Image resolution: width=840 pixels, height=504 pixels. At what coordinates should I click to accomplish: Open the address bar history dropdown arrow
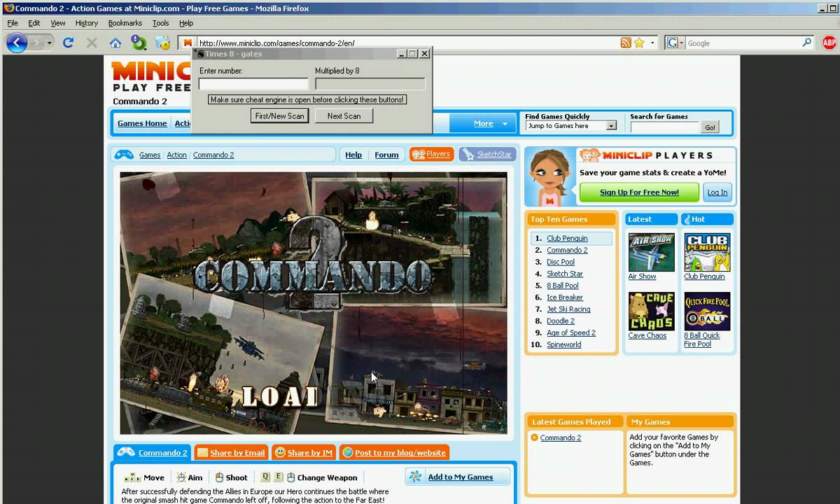(653, 43)
